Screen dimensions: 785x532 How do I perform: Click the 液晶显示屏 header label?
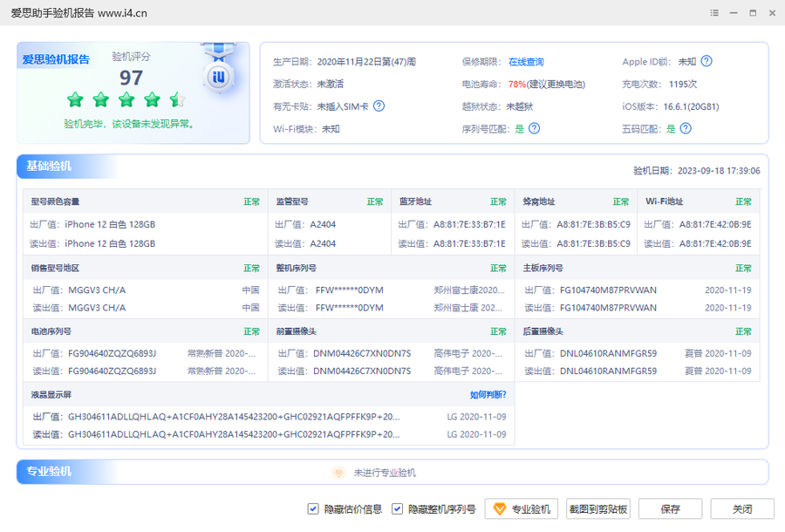pyautogui.click(x=51, y=395)
